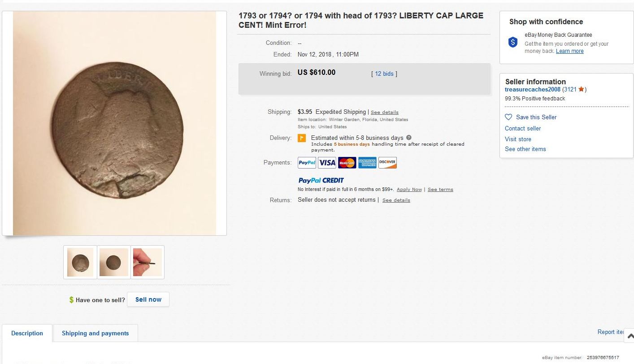Open the Description tab
Screen dimensions: 634x364
(27, 333)
